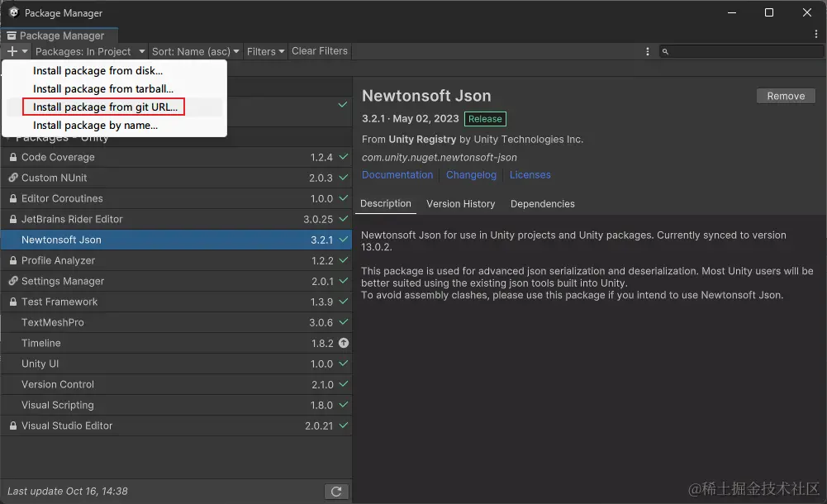The width and height of the screenshot is (827, 504).
Task: Select Code Coverage package row
Action: 176,157
